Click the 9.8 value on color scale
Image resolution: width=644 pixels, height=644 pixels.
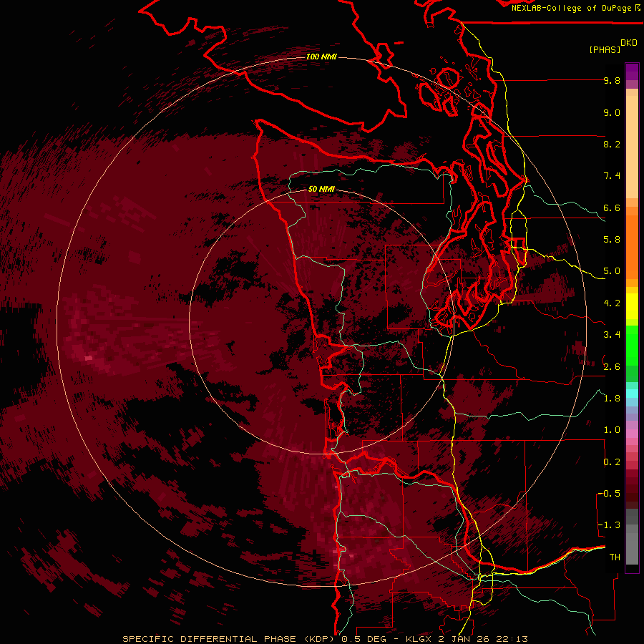(x=612, y=80)
